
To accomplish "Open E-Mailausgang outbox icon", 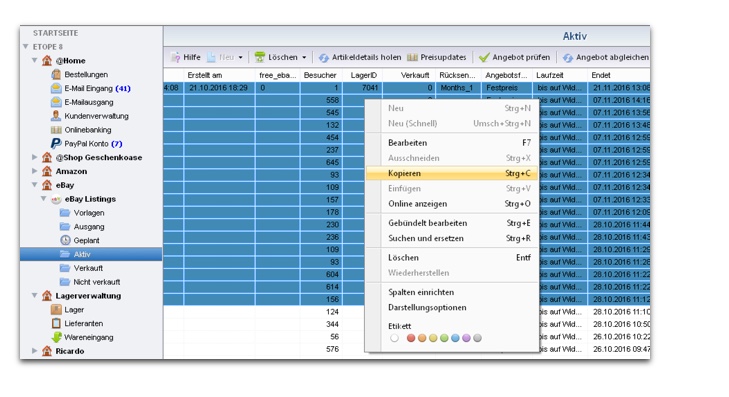I will 56,102.
